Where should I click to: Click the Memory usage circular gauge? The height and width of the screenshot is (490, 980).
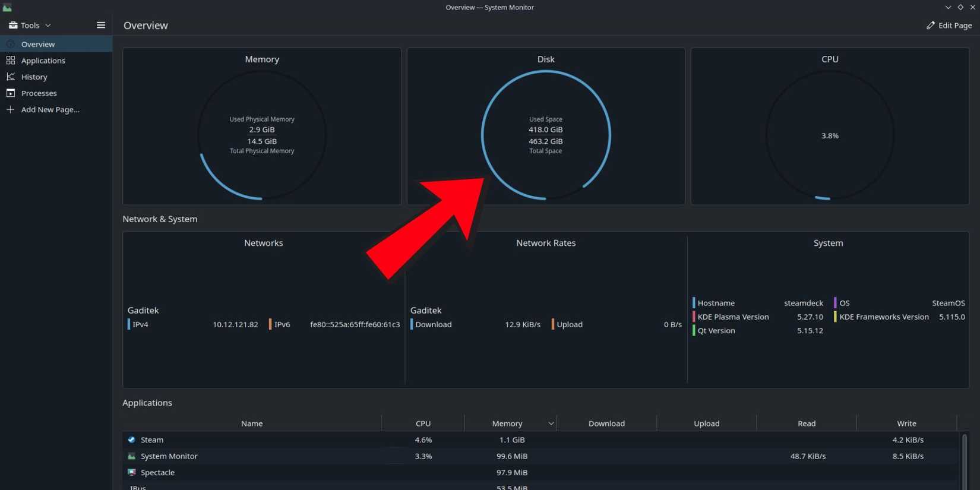[x=262, y=135]
